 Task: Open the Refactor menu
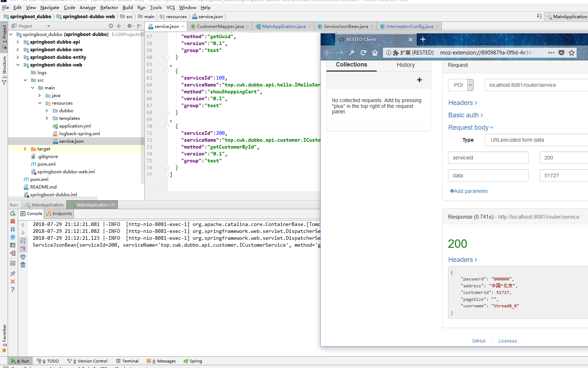(x=109, y=7)
